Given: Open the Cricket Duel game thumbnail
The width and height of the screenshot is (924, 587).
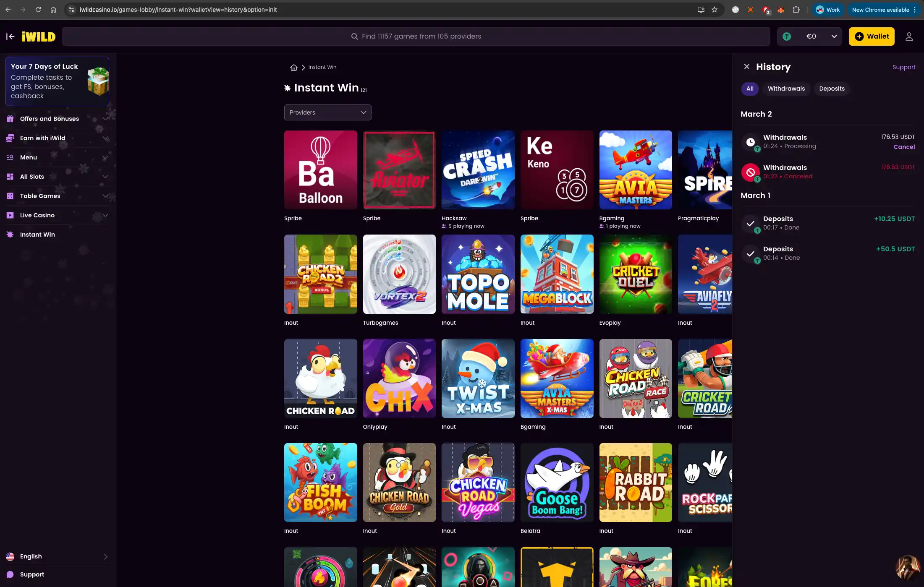Looking at the screenshot, I should click(x=636, y=274).
